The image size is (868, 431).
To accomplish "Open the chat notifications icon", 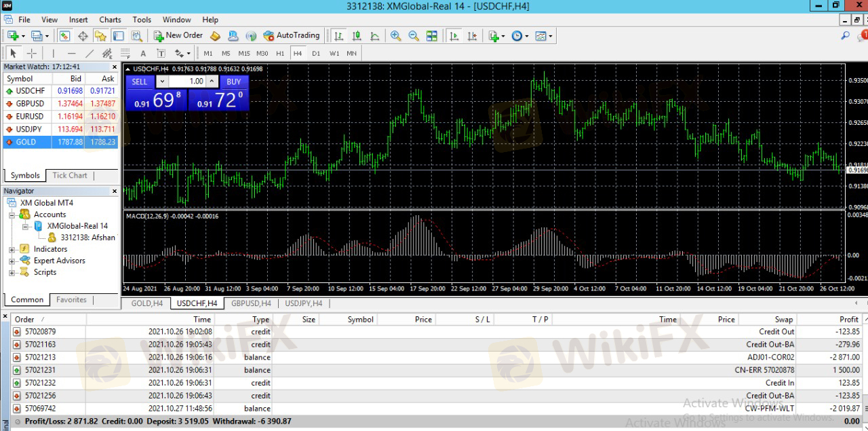I will click(863, 35).
